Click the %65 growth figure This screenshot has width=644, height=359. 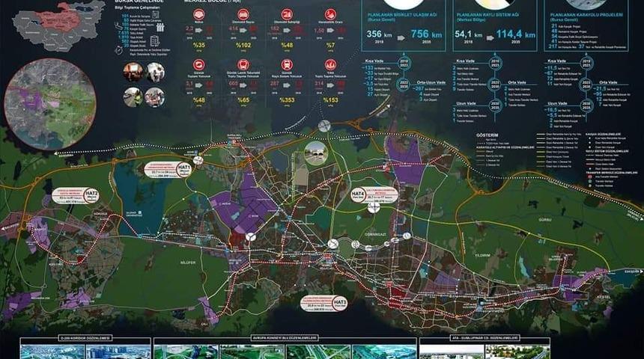click(x=243, y=100)
